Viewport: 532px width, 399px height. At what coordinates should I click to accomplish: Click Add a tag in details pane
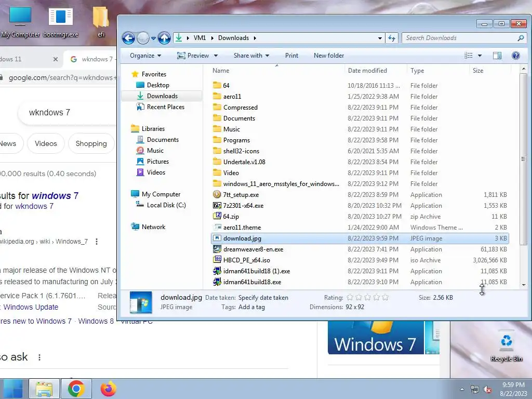[x=251, y=307]
